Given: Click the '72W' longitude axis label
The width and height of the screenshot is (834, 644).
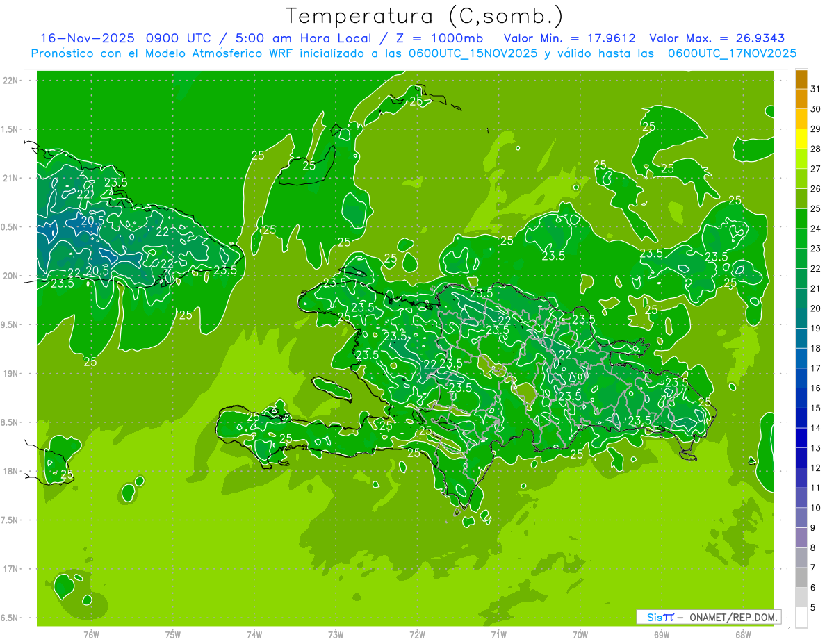Looking at the screenshot, I should [417, 635].
